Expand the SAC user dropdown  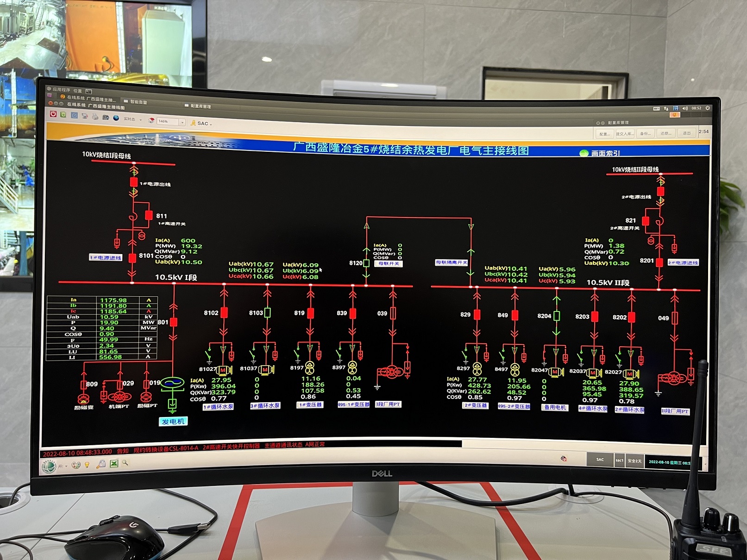click(204, 124)
